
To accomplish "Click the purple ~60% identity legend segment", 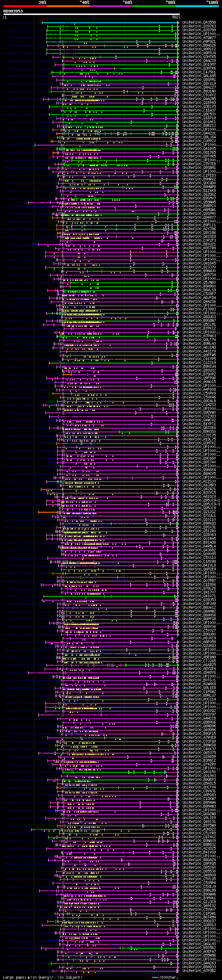I will (x=111, y=6).
